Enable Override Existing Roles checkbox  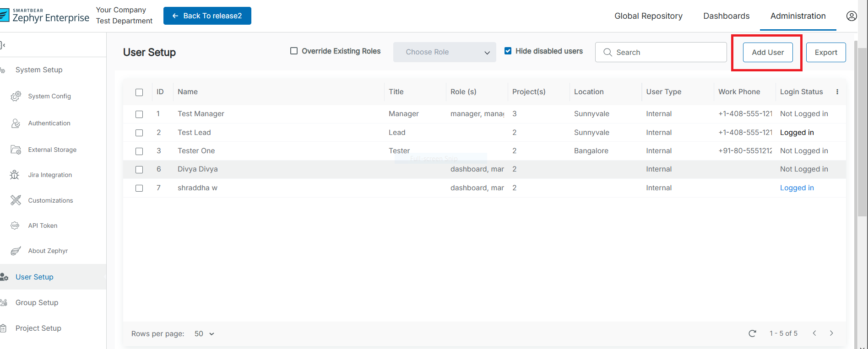pos(294,51)
